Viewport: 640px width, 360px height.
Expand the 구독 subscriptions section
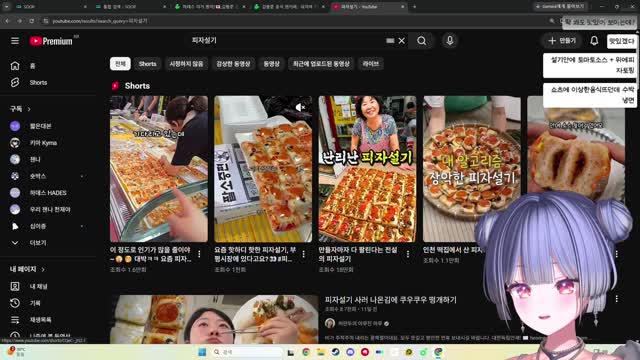point(20,109)
